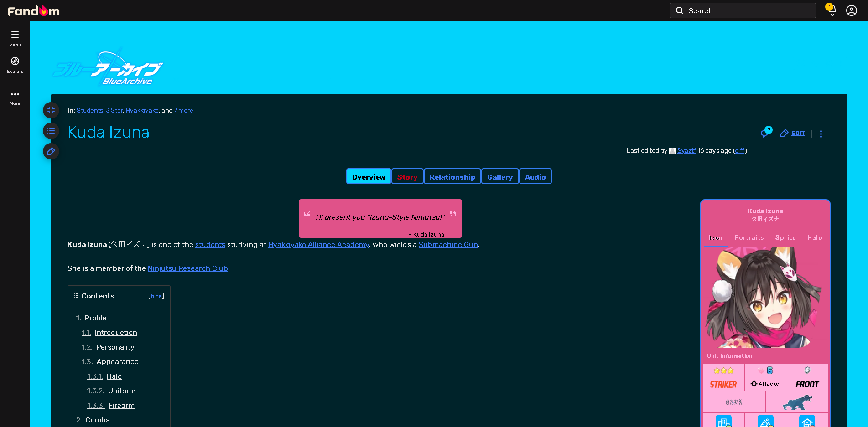Click the outdoor terrain mountain icon

[x=765, y=421]
